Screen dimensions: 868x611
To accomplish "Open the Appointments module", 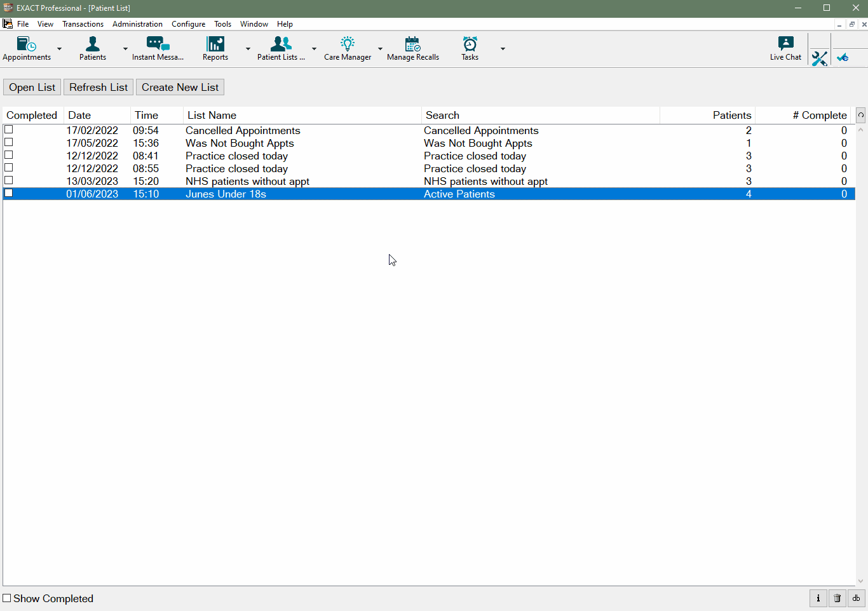I will point(25,46).
